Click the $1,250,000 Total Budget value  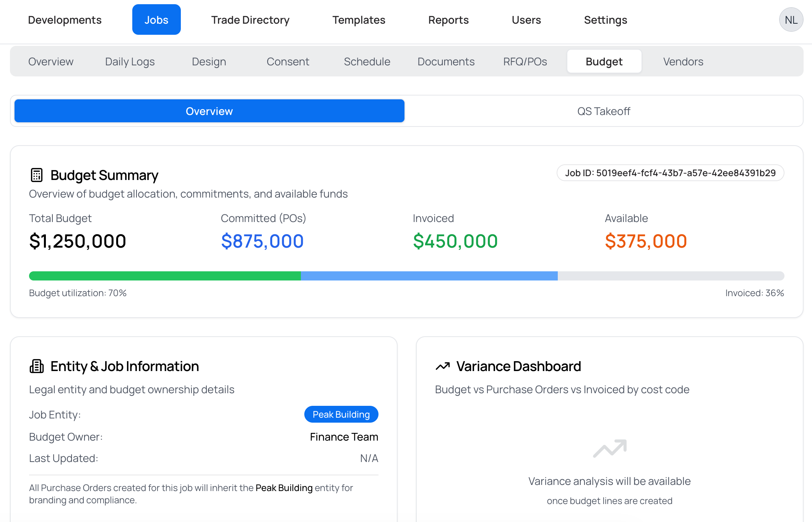(78, 241)
